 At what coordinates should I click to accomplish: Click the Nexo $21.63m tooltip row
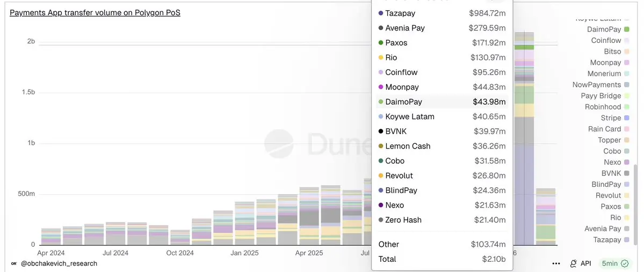pyautogui.click(x=442, y=205)
